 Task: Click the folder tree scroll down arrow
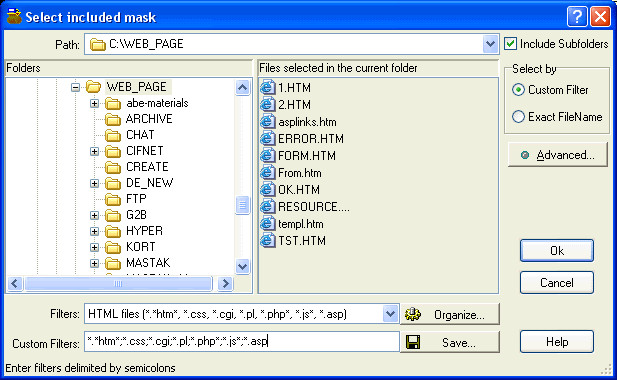pyautogui.click(x=242, y=266)
